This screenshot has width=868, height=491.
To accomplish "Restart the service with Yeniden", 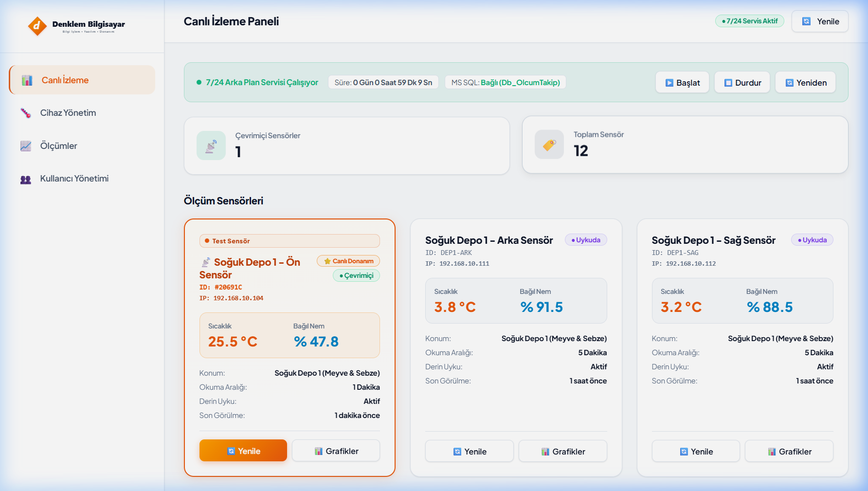I will 806,82.
